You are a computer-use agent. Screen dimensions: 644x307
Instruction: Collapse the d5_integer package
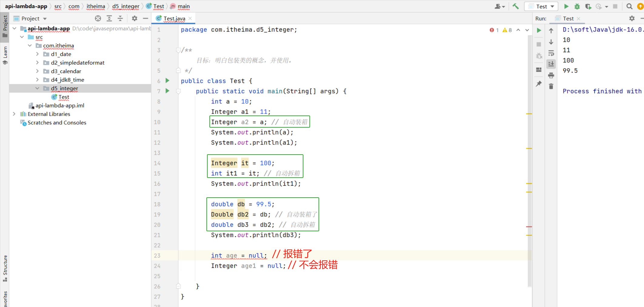pos(37,88)
